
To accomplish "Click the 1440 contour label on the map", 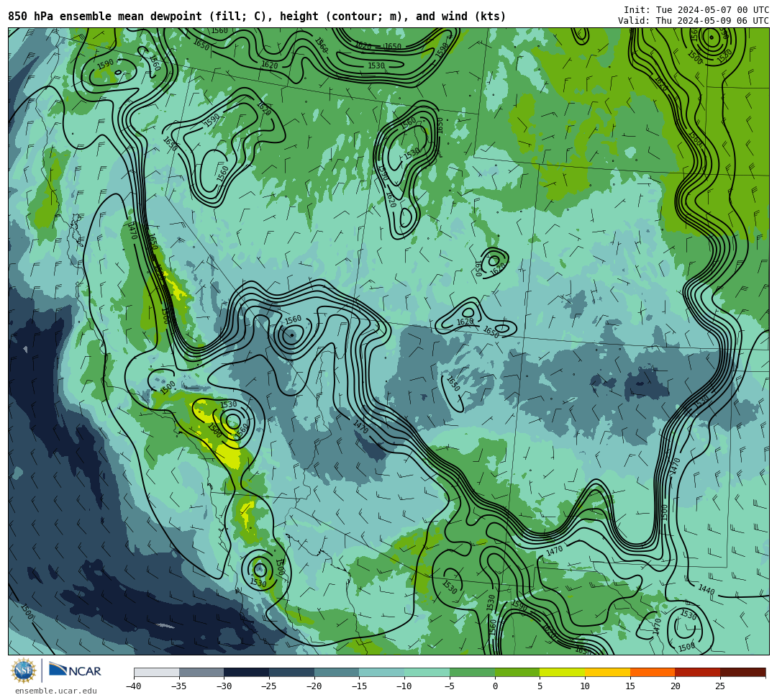I will tap(706, 589).
